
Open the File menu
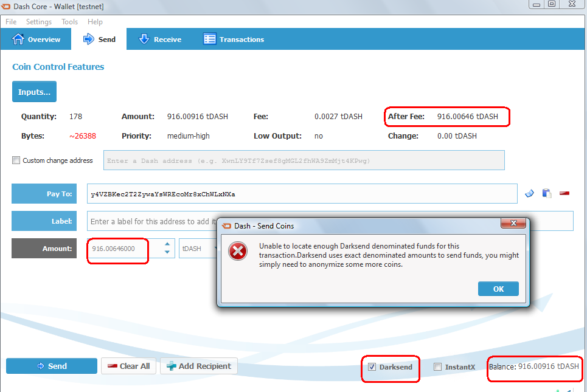coord(11,22)
